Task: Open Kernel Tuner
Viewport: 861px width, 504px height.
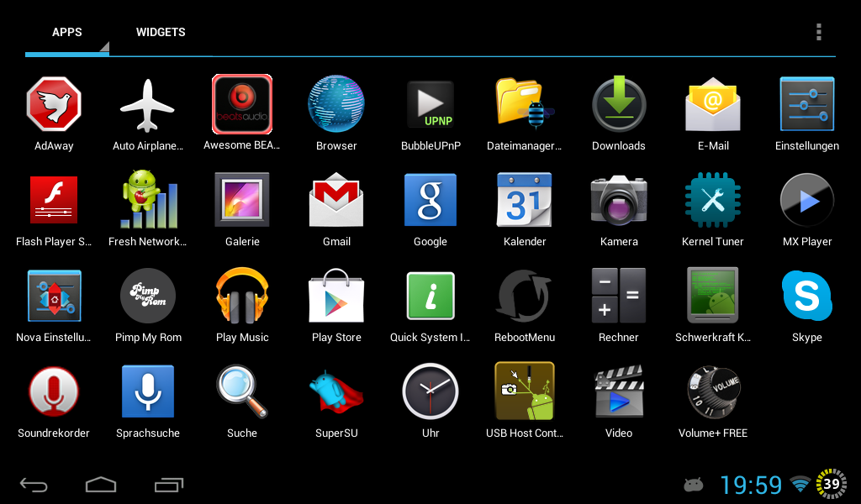Action: click(713, 200)
